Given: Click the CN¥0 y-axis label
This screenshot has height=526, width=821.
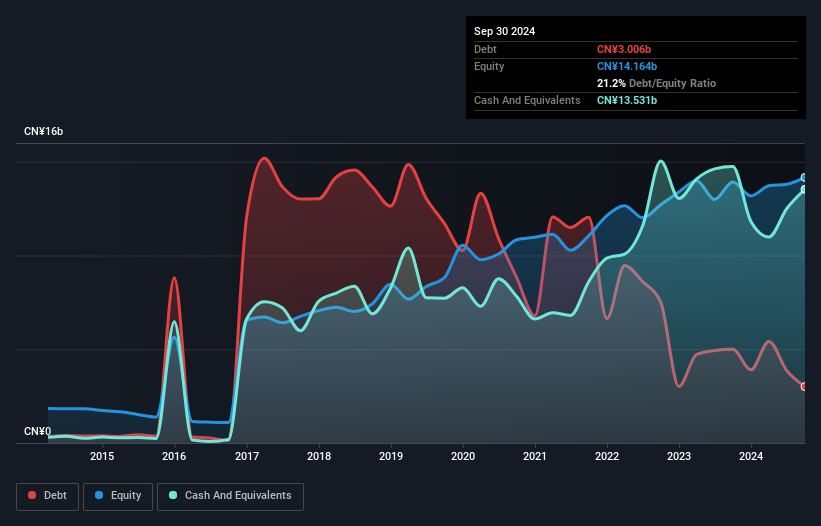Looking at the screenshot, I should pos(38,431).
